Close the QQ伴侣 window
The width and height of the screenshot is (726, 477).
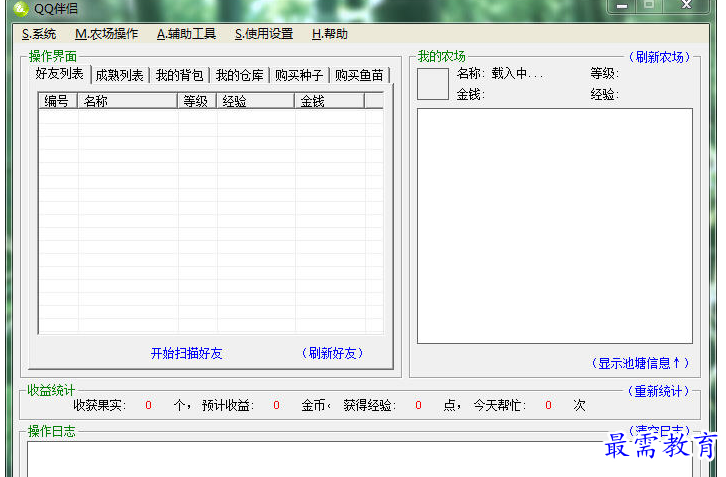pyautogui.click(x=686, y=6)
